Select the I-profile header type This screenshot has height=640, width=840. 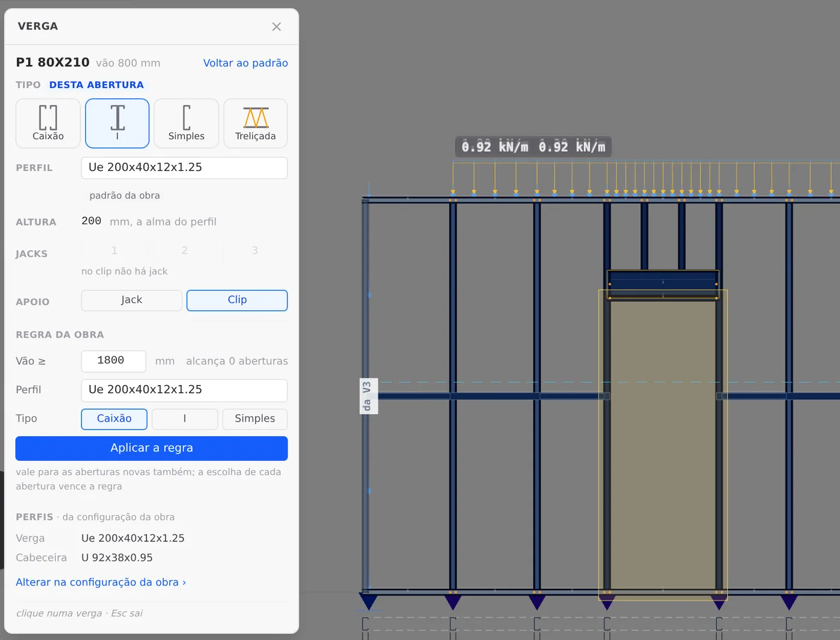click(x=117, y=123)
